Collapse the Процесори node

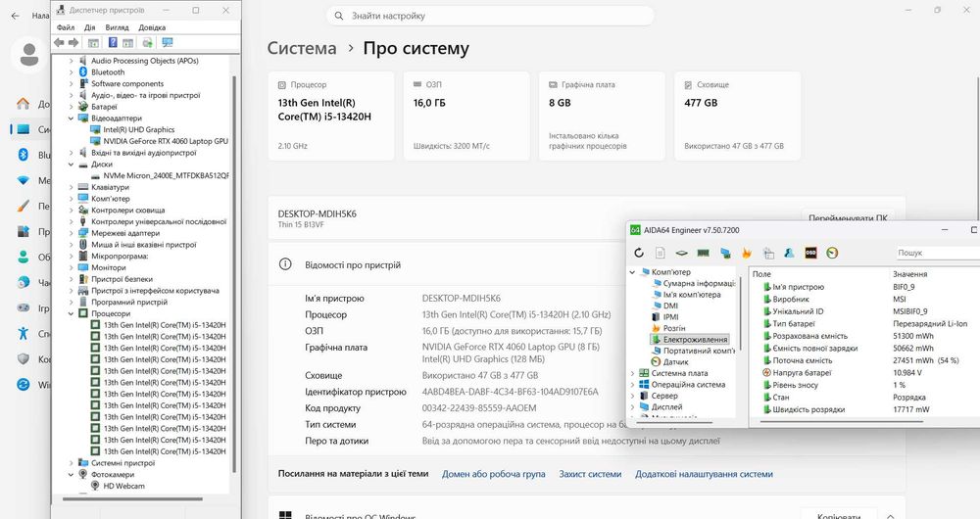point(71,313)
